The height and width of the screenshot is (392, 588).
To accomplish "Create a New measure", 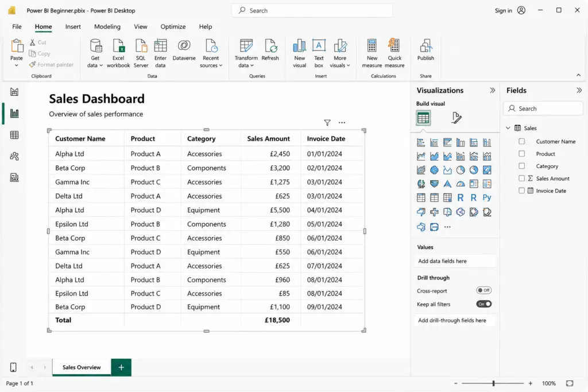I will coord(372,53).
